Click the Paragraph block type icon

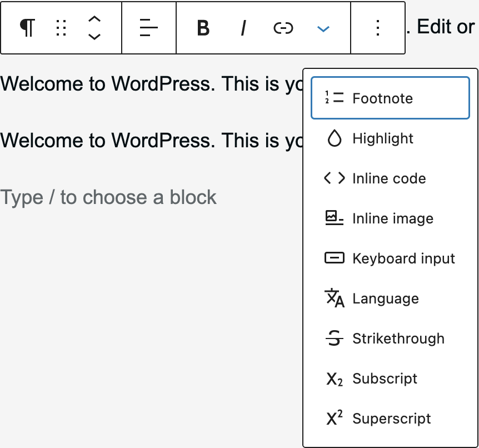click(27, 28)
